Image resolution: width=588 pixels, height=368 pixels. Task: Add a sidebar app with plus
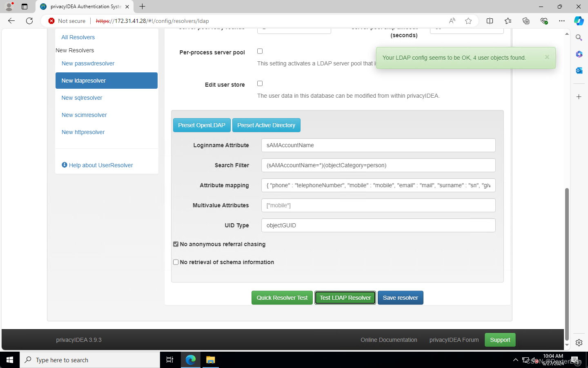(x=579, y=97)
